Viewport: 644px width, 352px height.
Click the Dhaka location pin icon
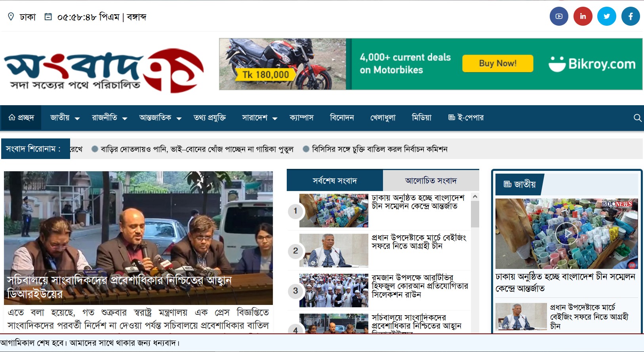pos(11,17)
